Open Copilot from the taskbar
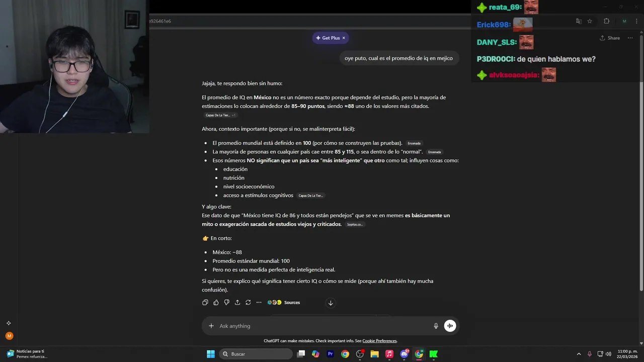644x362 pixels. [x=315, y=354]
